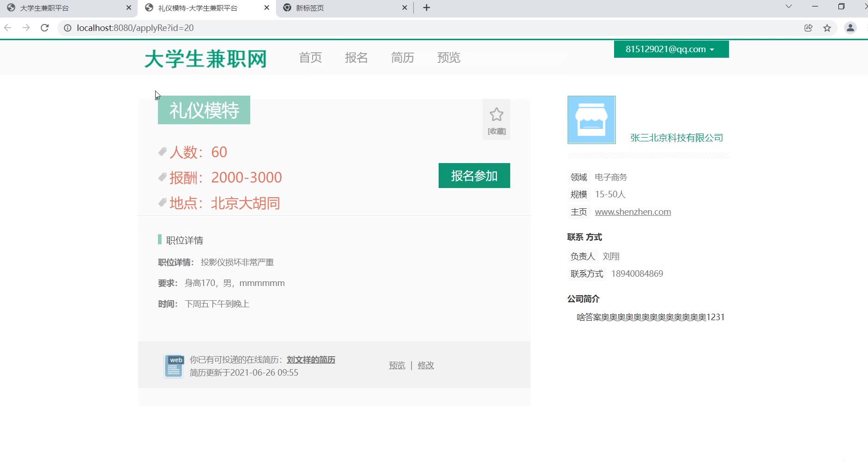Open a new tab with plus icon

click(426, 8)
